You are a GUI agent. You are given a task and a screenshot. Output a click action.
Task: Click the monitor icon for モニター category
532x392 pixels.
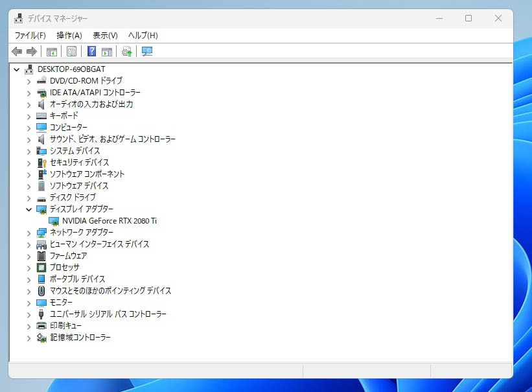point(40,303)
